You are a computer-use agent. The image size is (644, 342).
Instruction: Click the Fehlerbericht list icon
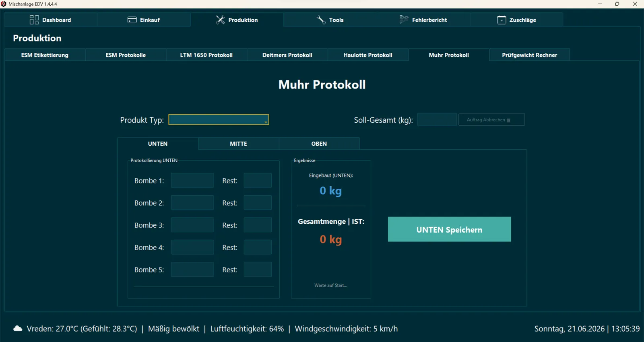[x=404, y=20]
